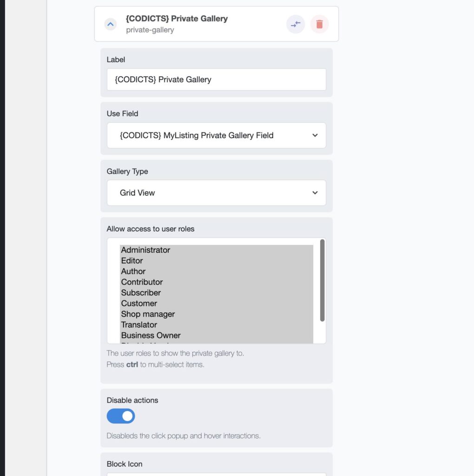Select Author role in list
The width and height of the screenshot is (474, 476).
[217, 271]
